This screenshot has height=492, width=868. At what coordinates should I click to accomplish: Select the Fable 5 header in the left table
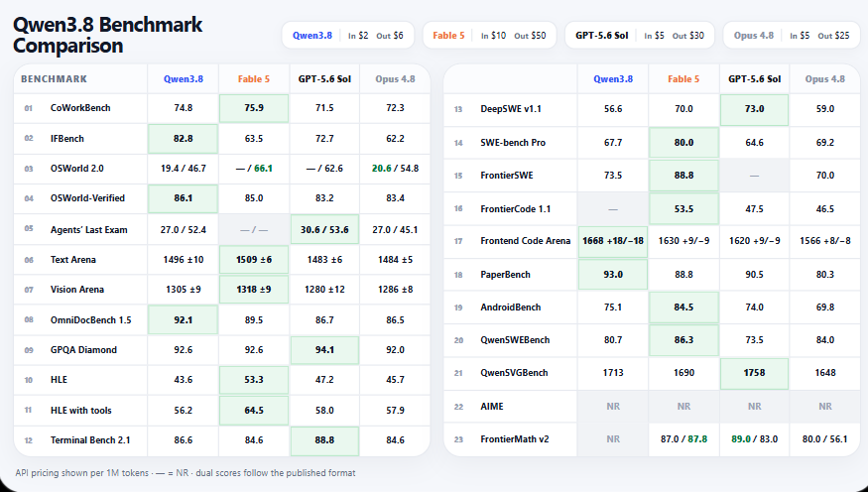click(254, 79)
